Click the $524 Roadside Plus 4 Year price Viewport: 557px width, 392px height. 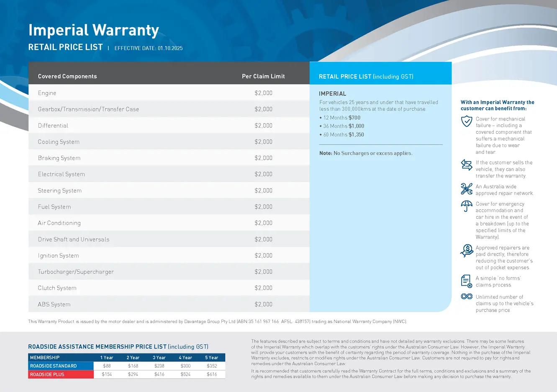coord(185,374)
